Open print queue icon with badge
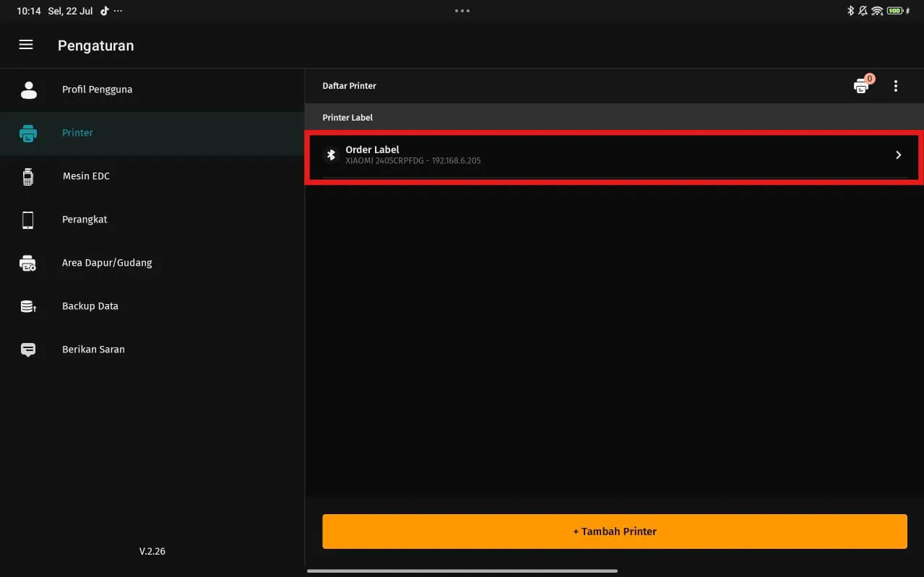 click(861, 86)
